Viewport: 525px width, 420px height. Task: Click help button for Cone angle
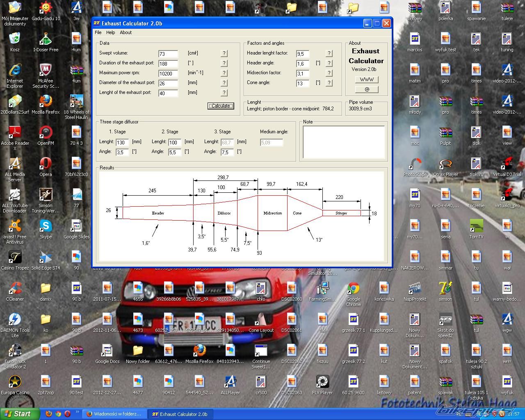329,83
